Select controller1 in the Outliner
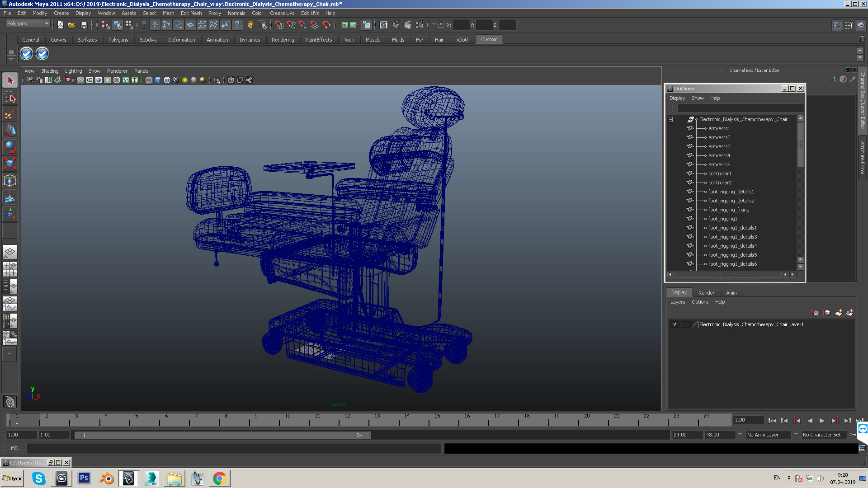This screenshot has width=868, height=488. pos(720,174)
